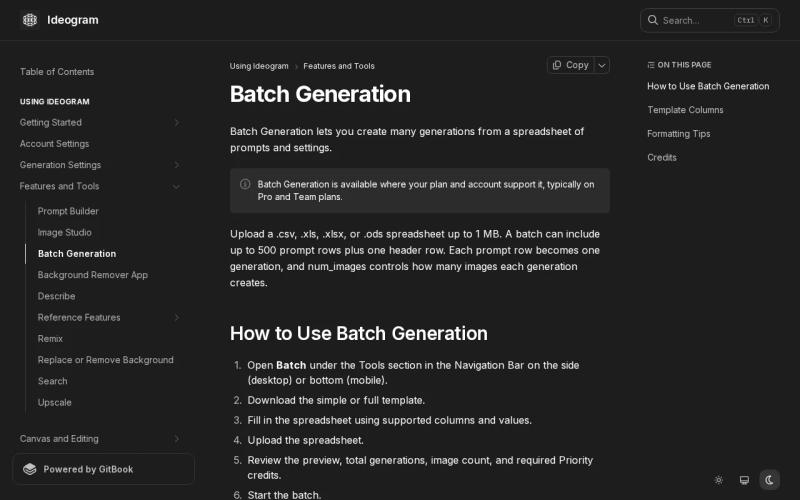
Task: Collapse the Features and Tools chevron
Action: pyautogui.click(x=177, y=187)
